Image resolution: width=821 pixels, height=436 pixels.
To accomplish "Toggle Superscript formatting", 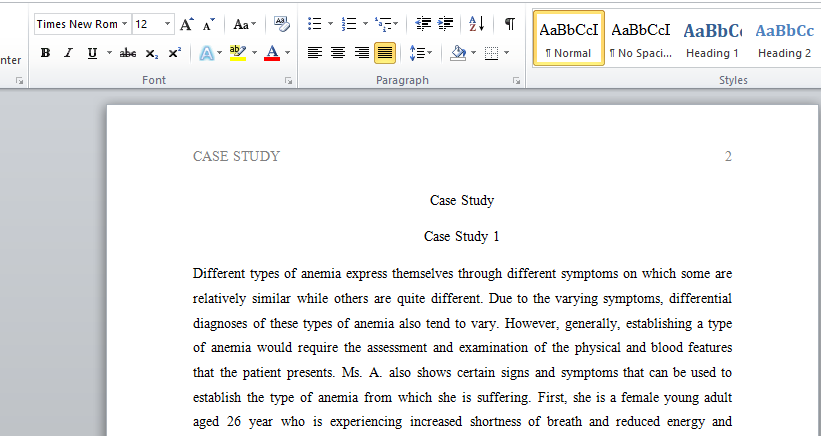I will pos(174,53).
